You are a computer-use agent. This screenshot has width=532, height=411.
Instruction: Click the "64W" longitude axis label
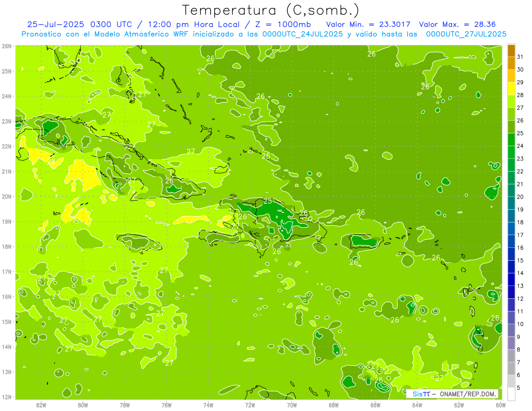click(x=417, y=405)
